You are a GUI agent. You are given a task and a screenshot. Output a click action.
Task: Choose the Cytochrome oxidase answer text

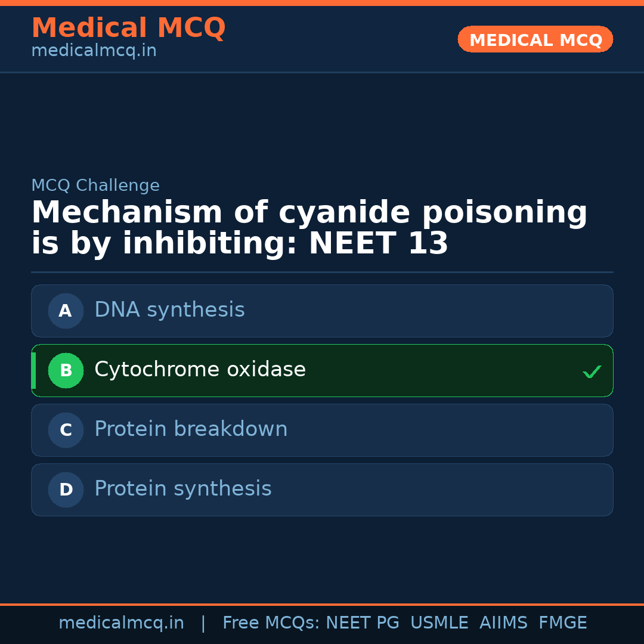[200, 370]
